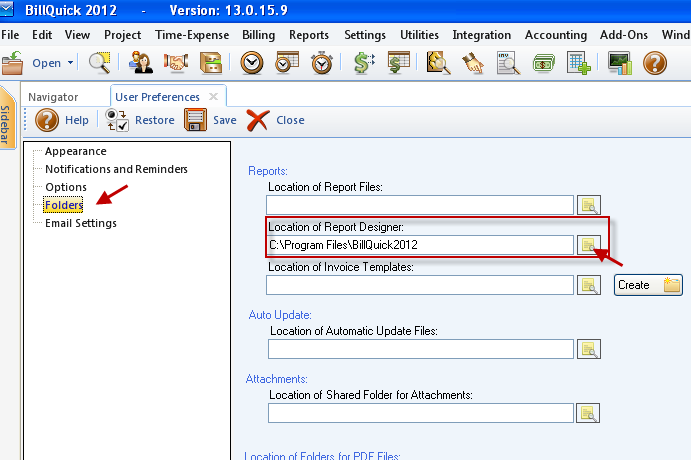
Task: Open the Time Entry clock icon
Action: 252,63
